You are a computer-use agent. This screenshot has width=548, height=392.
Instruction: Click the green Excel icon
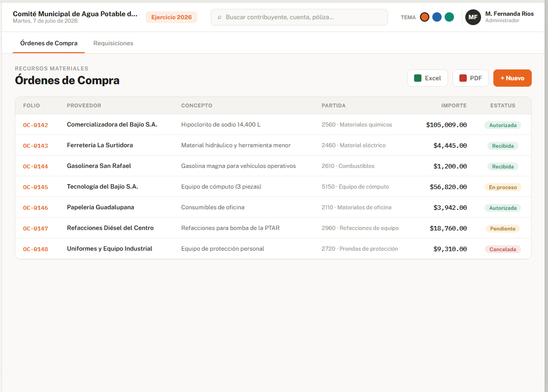(x=418, y=78)
